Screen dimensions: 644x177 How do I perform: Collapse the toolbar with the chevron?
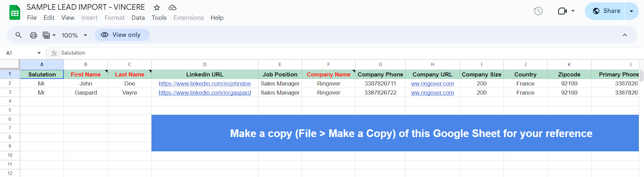625,35
